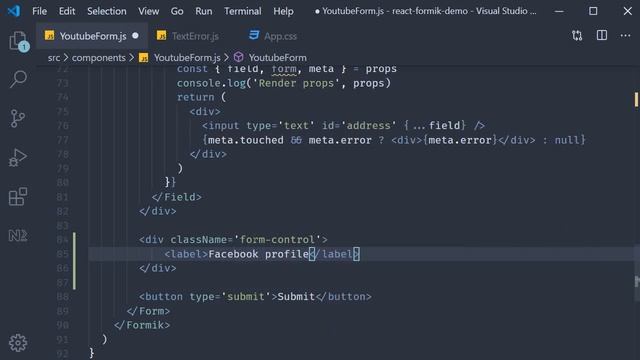Expand the src breadcrumb segment

[54, 58]
